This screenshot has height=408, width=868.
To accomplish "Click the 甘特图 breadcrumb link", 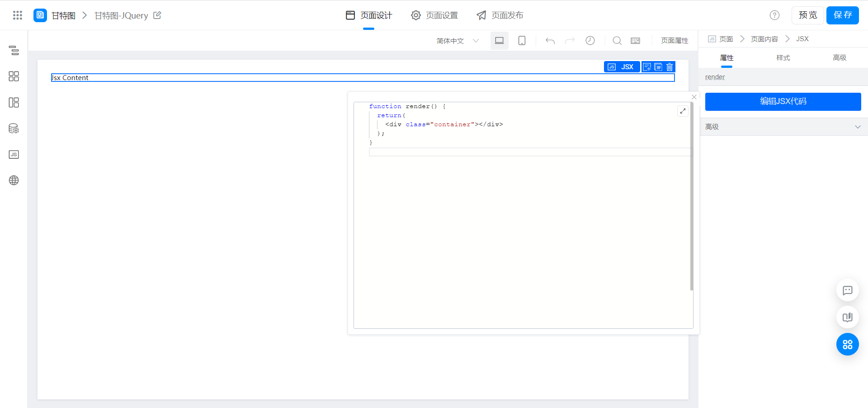I will click(64, 15).
